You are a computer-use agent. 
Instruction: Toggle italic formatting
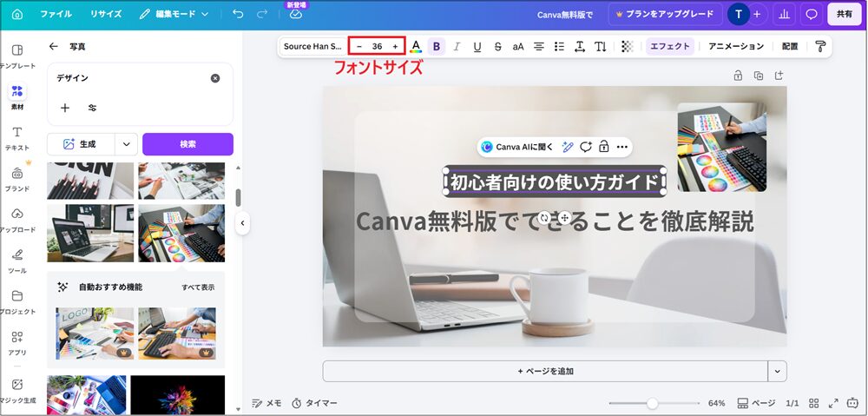point(457,47)
